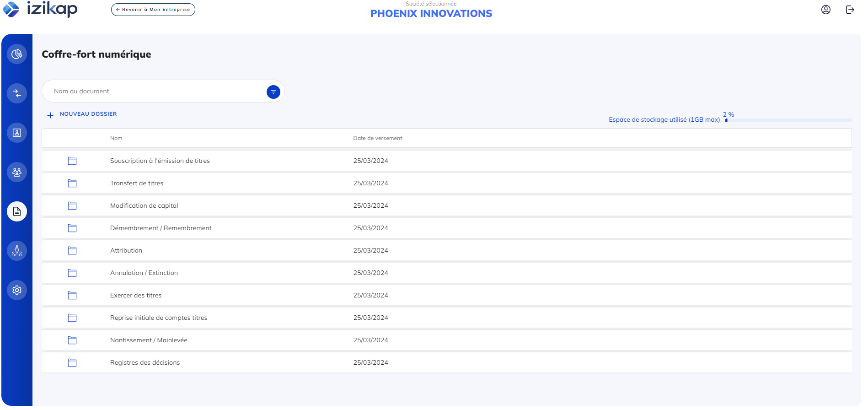Click the 2 % storage percentage value

(729, 114)
